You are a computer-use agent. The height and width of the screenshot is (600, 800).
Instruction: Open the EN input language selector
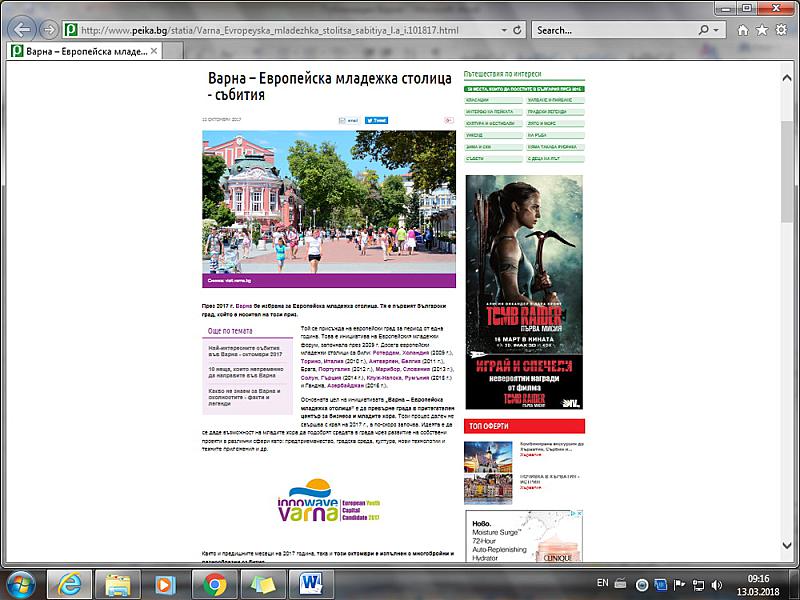(602, 582)
